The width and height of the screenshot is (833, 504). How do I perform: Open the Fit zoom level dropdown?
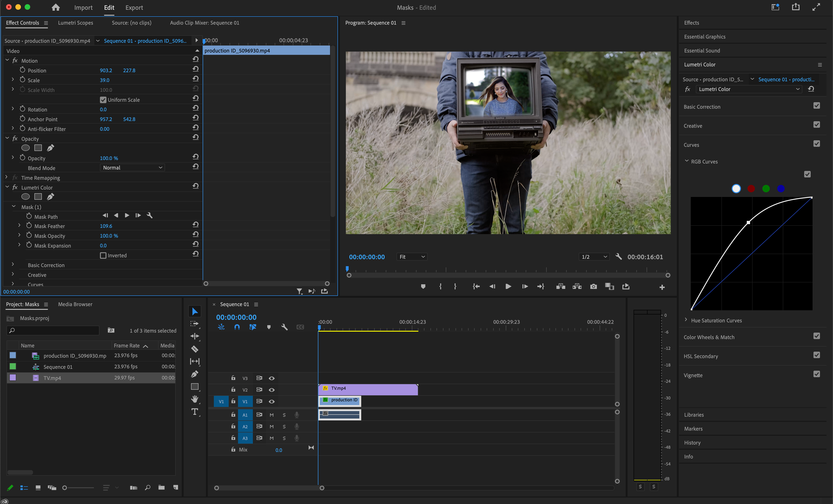coord(411,257)
